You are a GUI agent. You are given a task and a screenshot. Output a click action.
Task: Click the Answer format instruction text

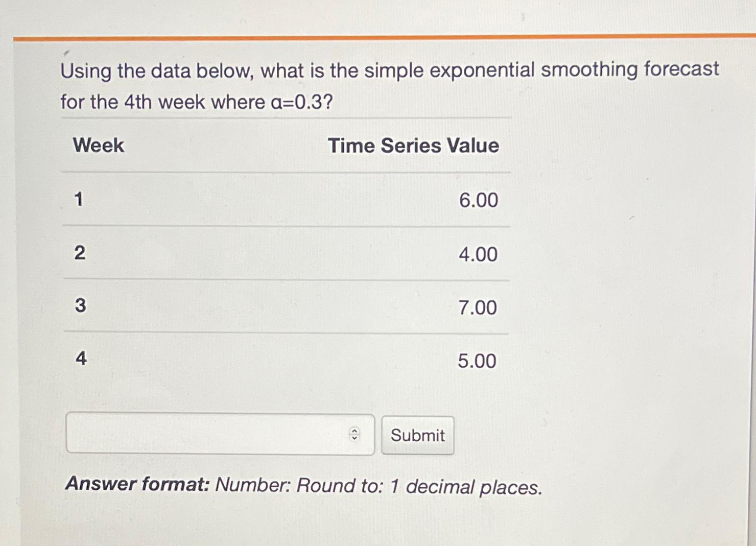click(305, 486)
